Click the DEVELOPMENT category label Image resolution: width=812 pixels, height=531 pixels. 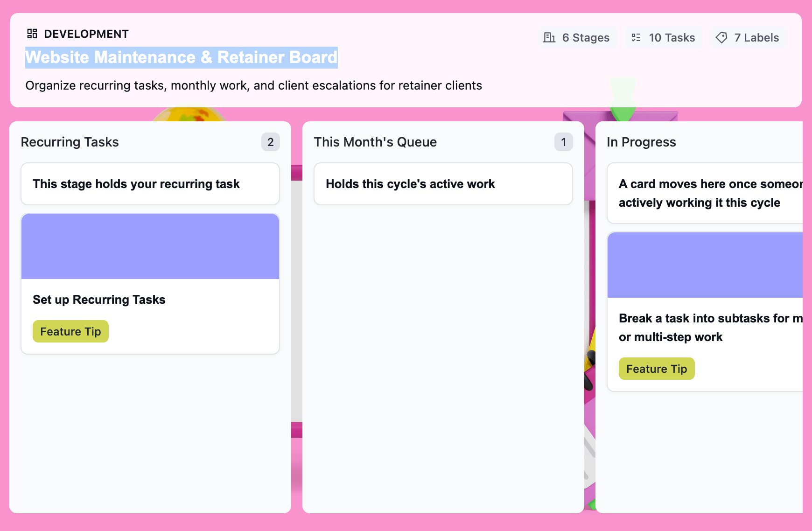click(x=86, y=34)
